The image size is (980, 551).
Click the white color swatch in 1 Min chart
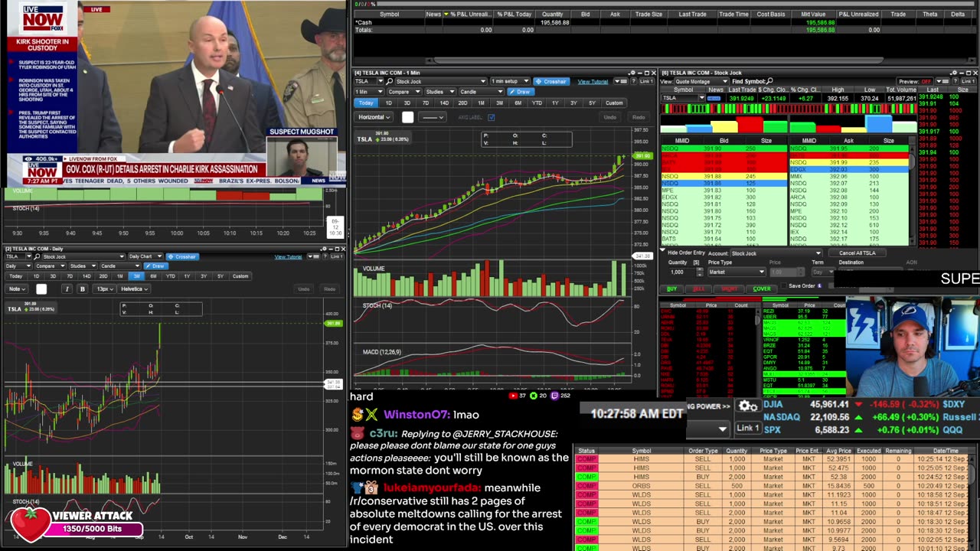pyautogui.click(x=407, y=117)
